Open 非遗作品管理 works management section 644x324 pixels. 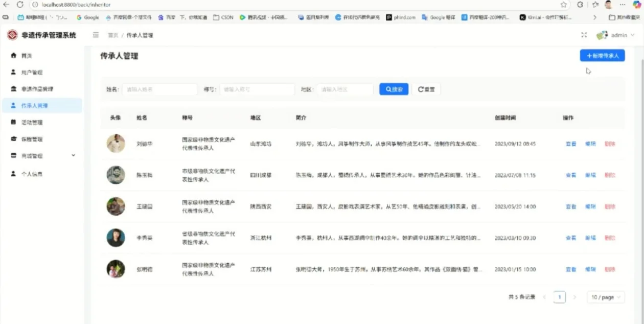[15, 88]
